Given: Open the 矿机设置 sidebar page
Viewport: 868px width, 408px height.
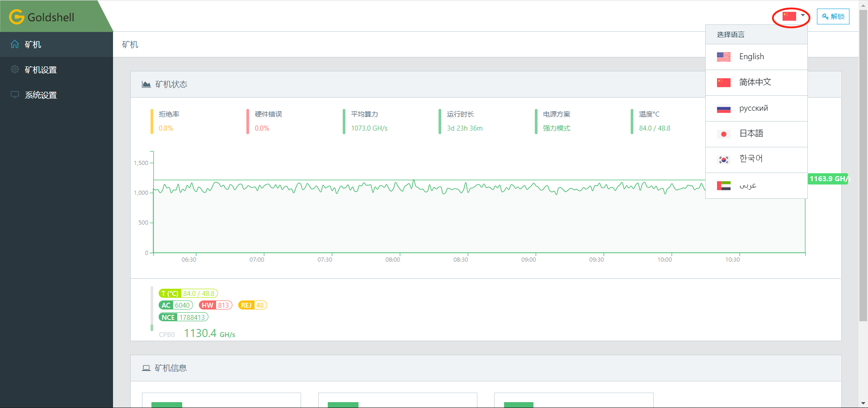Looking at the screenshot, I should pyautogui.click(x=41, y=70).
